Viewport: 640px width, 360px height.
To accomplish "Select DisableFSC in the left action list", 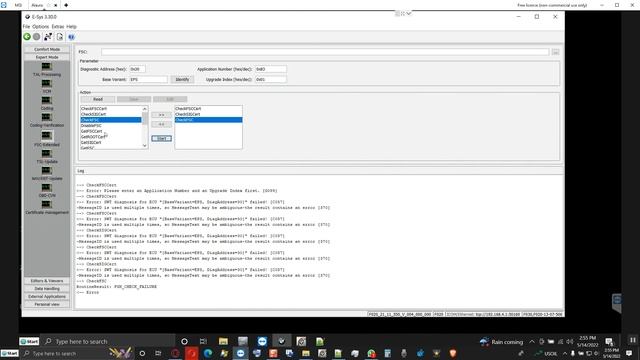I will pos(111,126).
